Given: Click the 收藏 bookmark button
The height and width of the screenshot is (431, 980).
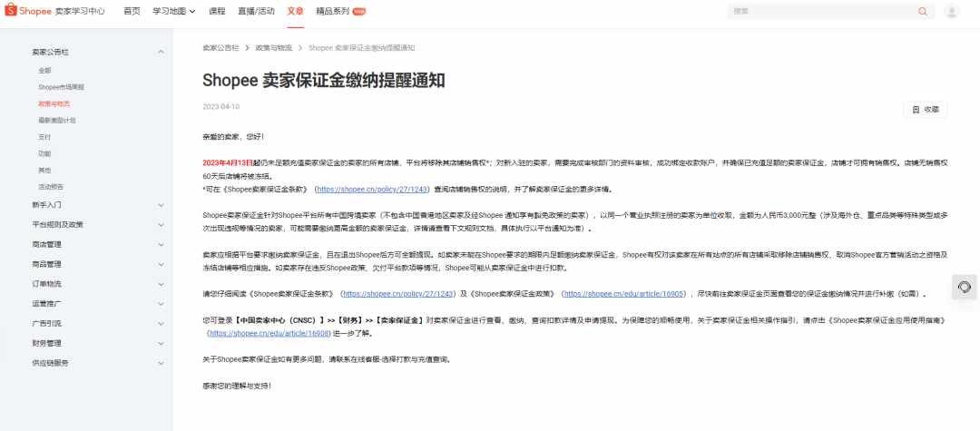Looking at the screenshot, I should point(926,109).
